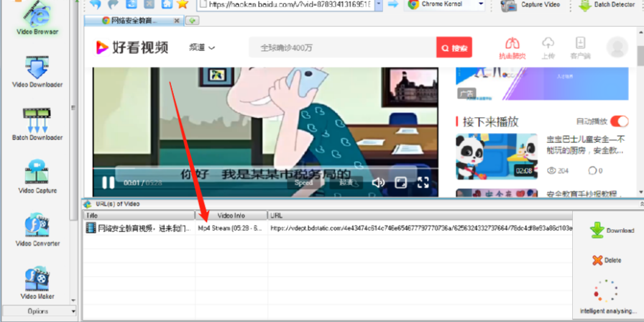Open the 抗击肺炎 lungs icon link
Image resolution: width=644 pixels, height=322 pixels.
(x=512, y=48)
